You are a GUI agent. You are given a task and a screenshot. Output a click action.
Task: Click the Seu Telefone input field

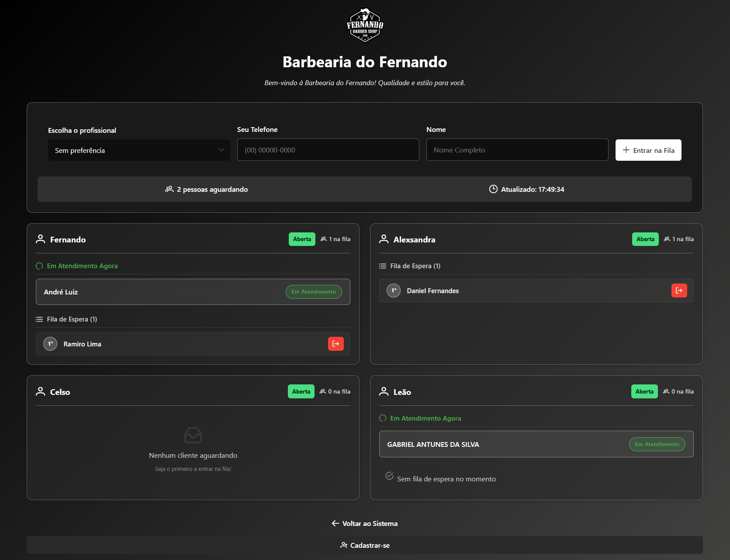(x=328, y=150)
